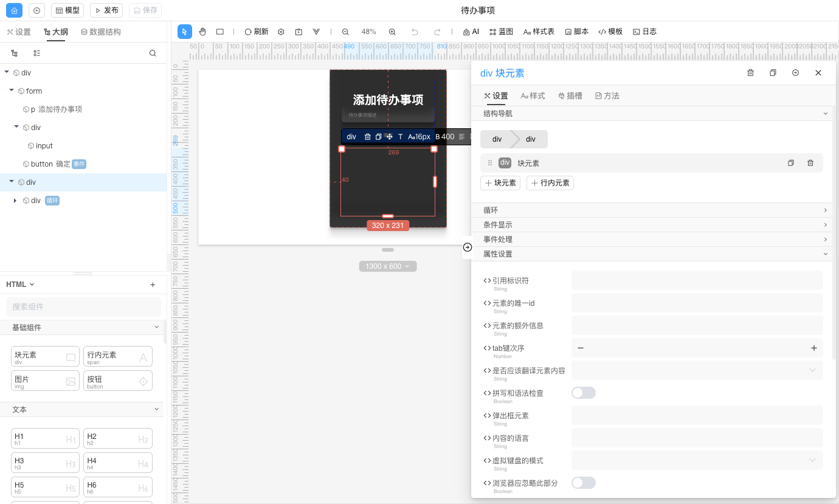Increase tab键次序 with the plus stepper
This screenshot has height=504, width=839.
pyautogui.click(x=814, y=348)
